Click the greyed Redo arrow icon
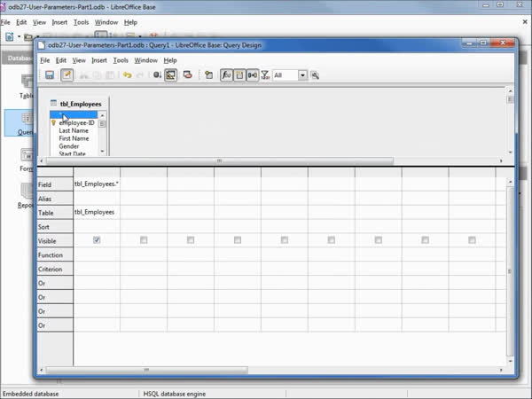The image size is (532, 399). [x=140, y=75]
